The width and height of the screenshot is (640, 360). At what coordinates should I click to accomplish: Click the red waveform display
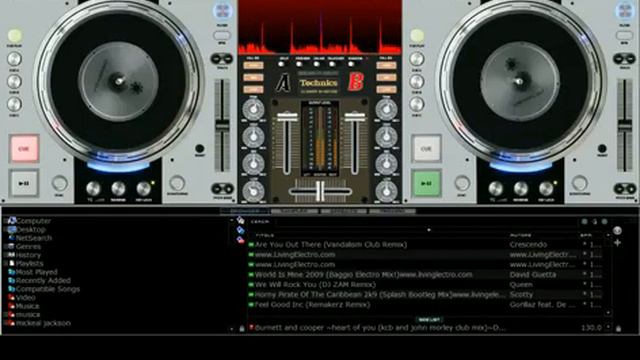[x=320, y=27]
